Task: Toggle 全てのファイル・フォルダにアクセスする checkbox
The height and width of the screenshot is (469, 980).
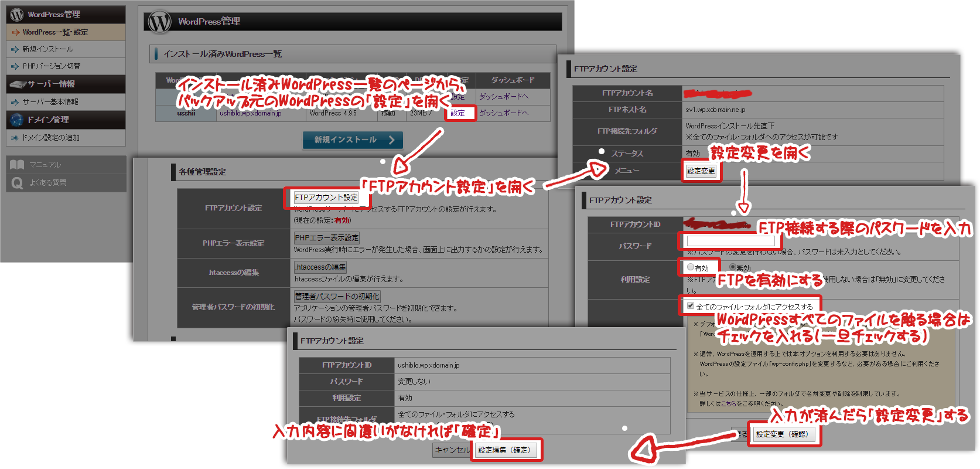Action: point(691,306)
